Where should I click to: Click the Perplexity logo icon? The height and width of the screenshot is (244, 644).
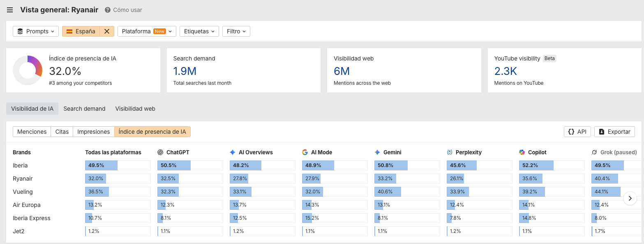pyautogui.click(x=450, y=152)
